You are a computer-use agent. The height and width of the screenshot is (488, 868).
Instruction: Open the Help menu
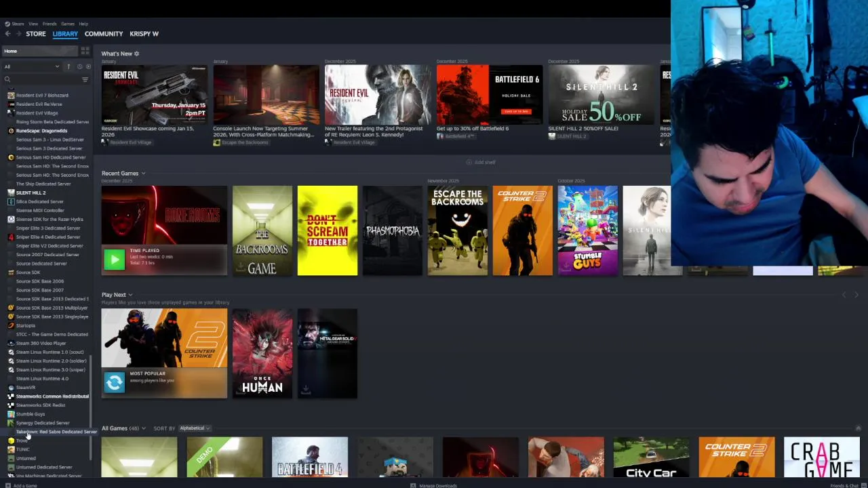(x=83, y=24)
